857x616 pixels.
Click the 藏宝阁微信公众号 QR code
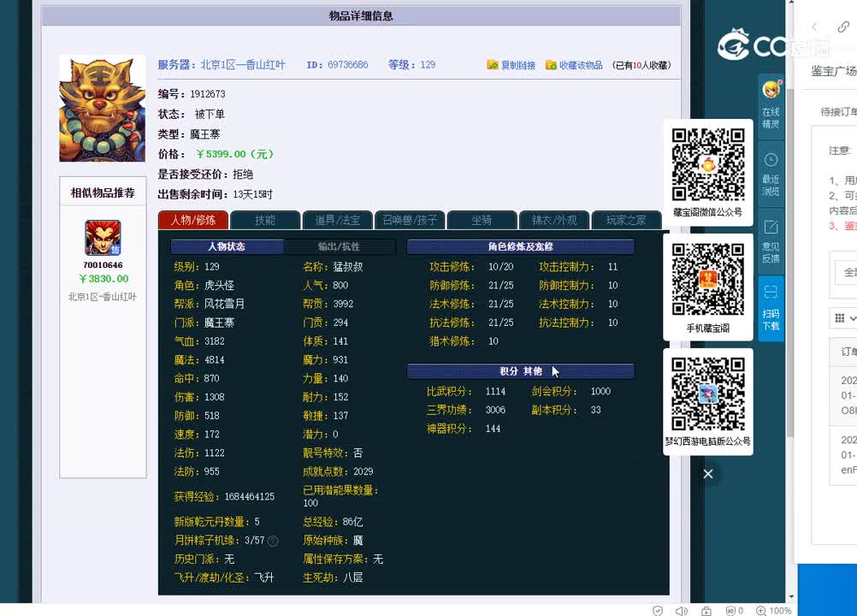708,164
